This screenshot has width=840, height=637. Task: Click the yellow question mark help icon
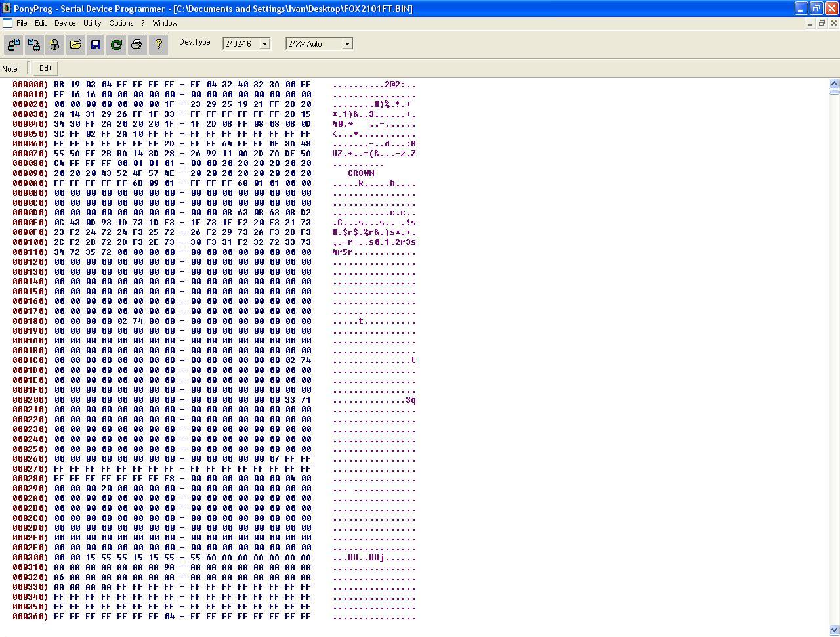click(158, 45)
